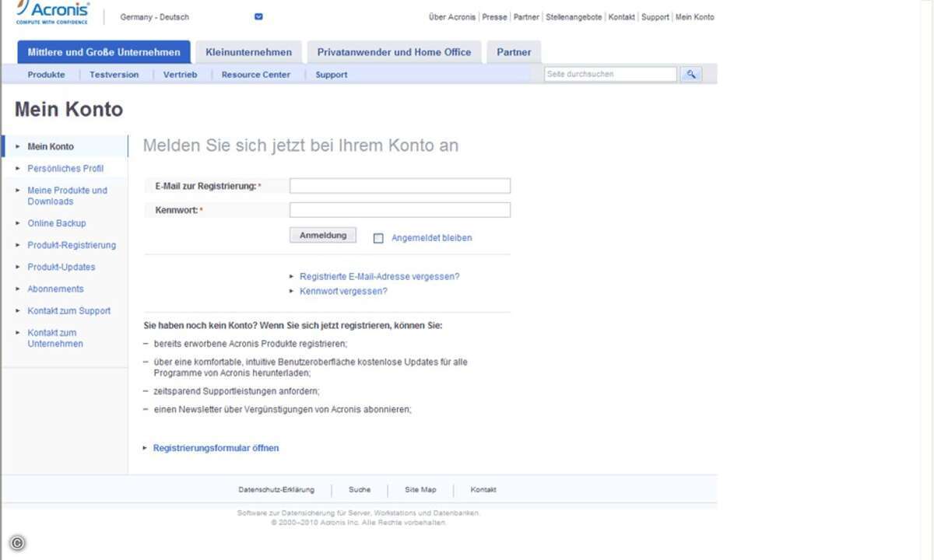Switch to Mittlere und Große Unternehmen tab
Viewport: 934px width, 560px height.
click(x=104, y=52)
